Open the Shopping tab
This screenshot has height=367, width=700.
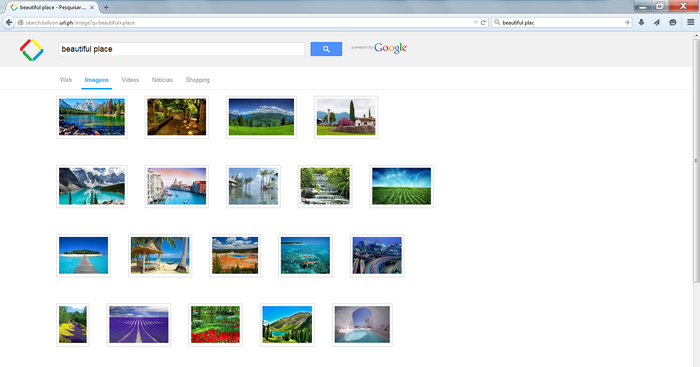(198, 80)
